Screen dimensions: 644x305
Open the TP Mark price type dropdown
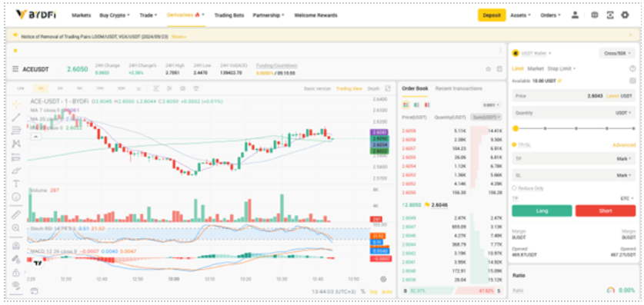click(x=624, y=158)
